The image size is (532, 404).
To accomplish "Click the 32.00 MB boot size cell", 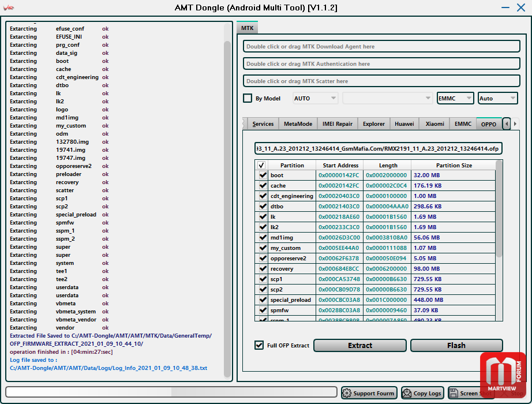I will pos(454,175).
